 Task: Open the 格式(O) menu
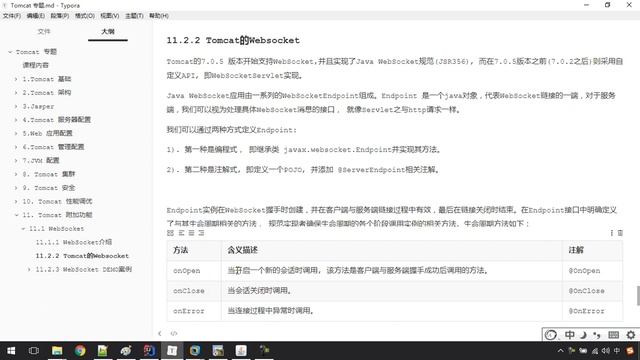pos(84,16)
